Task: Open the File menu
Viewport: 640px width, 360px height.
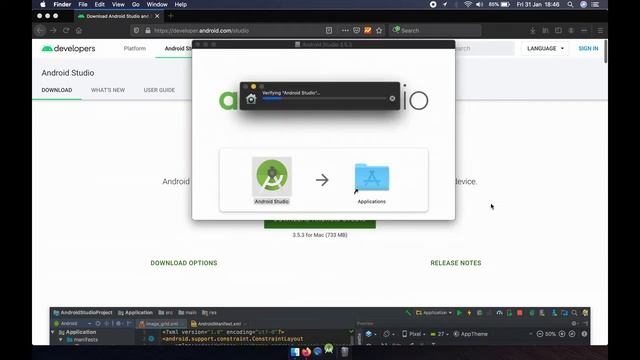Action: (83, 4)
